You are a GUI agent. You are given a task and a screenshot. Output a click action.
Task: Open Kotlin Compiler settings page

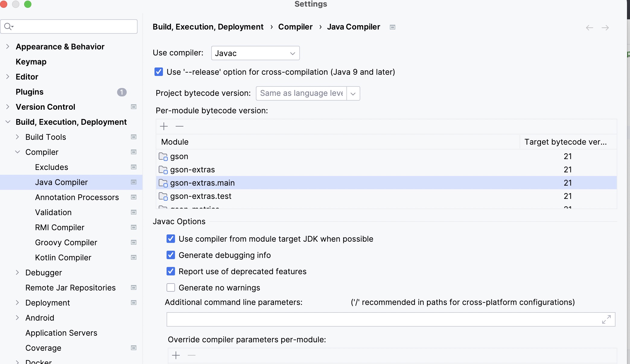63,257
